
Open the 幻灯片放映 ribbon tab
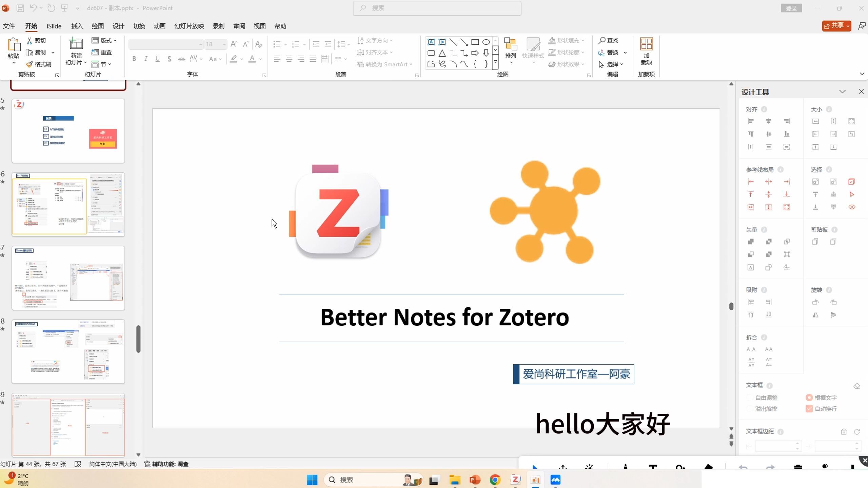pyautogui.click(x=189, y=26)
